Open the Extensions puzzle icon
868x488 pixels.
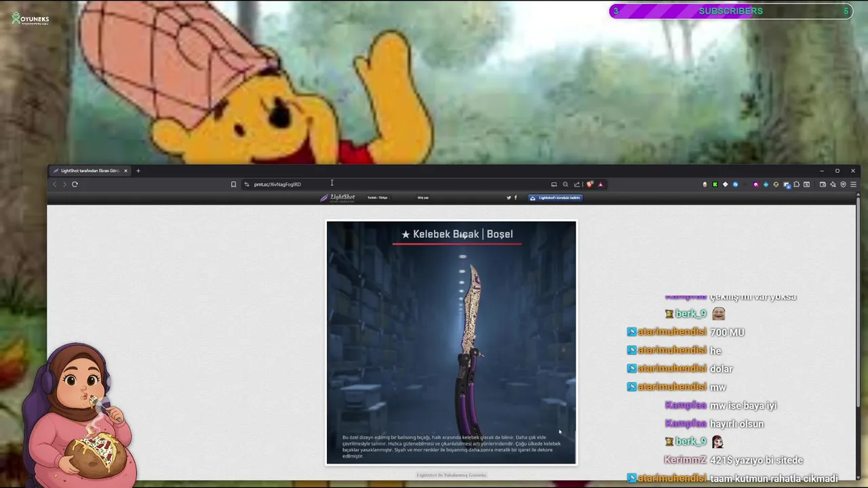coord(796,184)
